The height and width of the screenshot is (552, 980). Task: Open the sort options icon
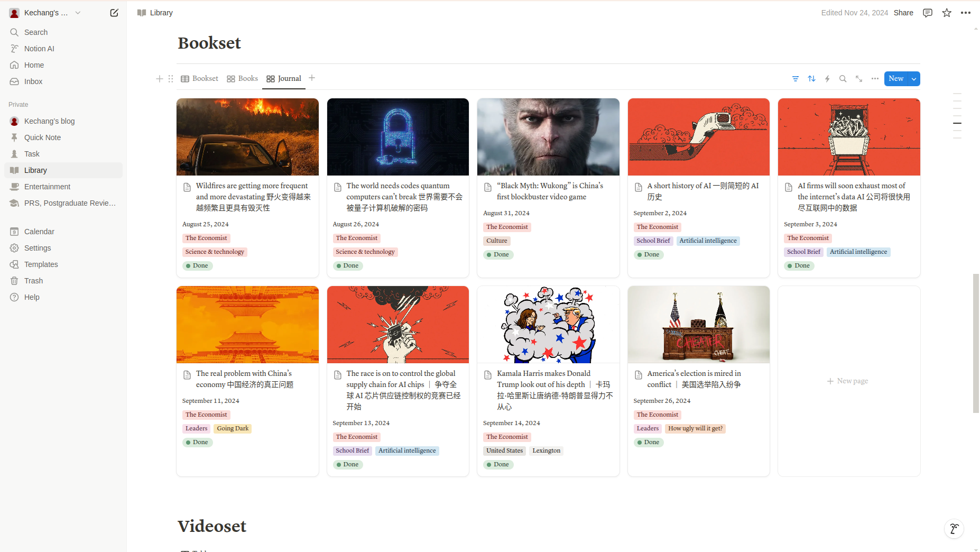tap(811, 79)
